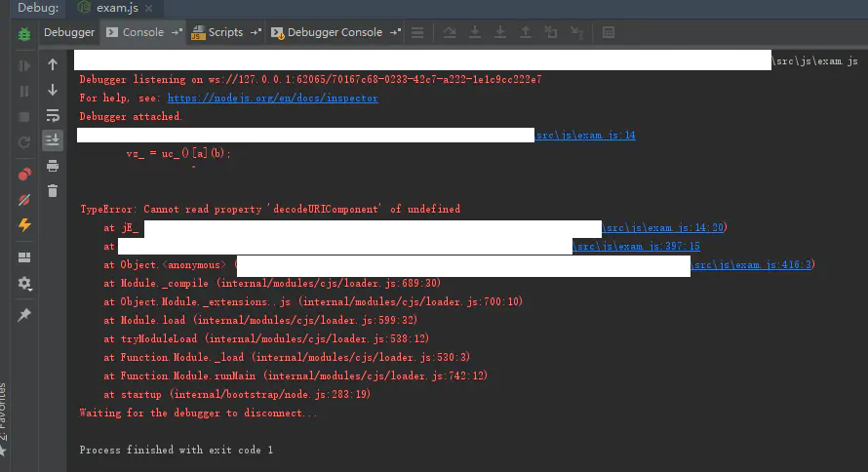Screen dimensions: 868x472
Task: Click the Force Step Into icon
Action: point(500,32)
